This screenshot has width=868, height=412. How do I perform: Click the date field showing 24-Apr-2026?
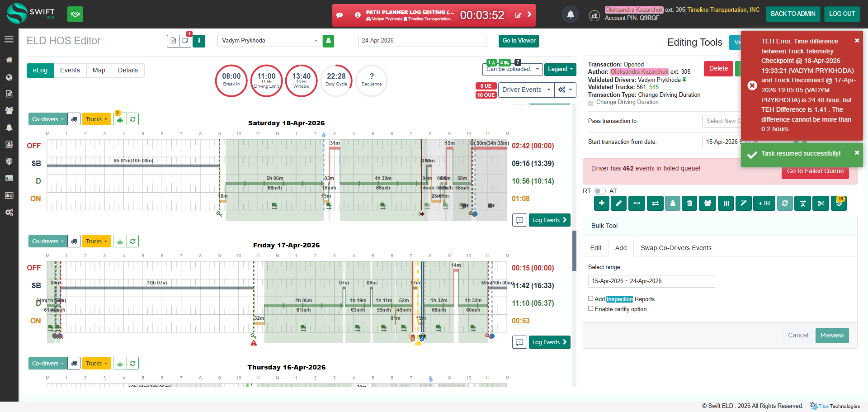coord(422,41)
